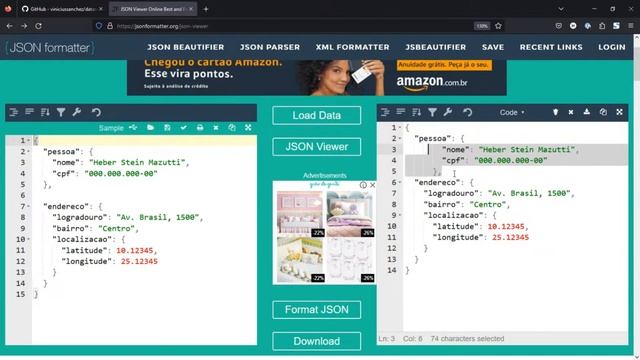Clear right editor with X icon
The height and width of the screenshot is (360, 640).
pos(571,112)
